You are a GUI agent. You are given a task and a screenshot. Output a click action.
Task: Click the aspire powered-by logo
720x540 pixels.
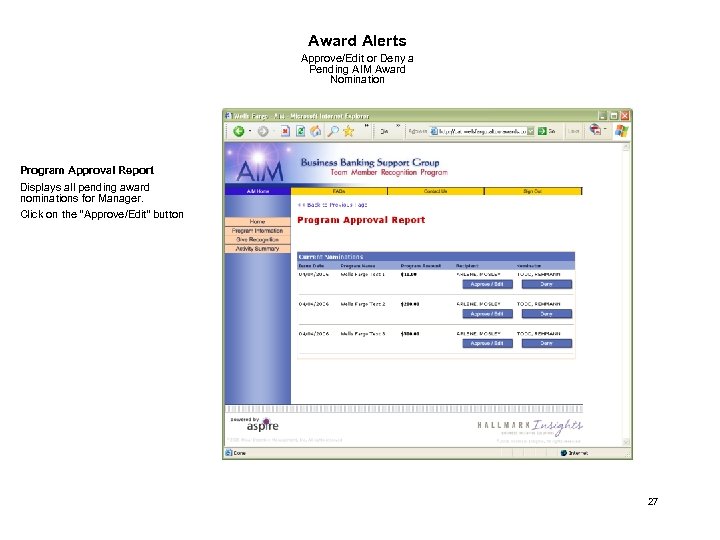click(x=255, y=424)
